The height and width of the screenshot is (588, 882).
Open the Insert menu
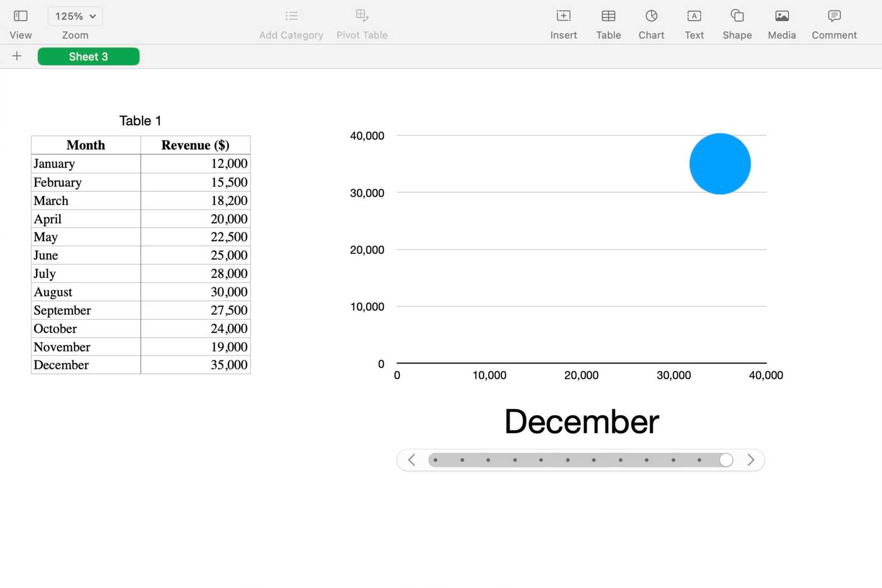(563, 22)
